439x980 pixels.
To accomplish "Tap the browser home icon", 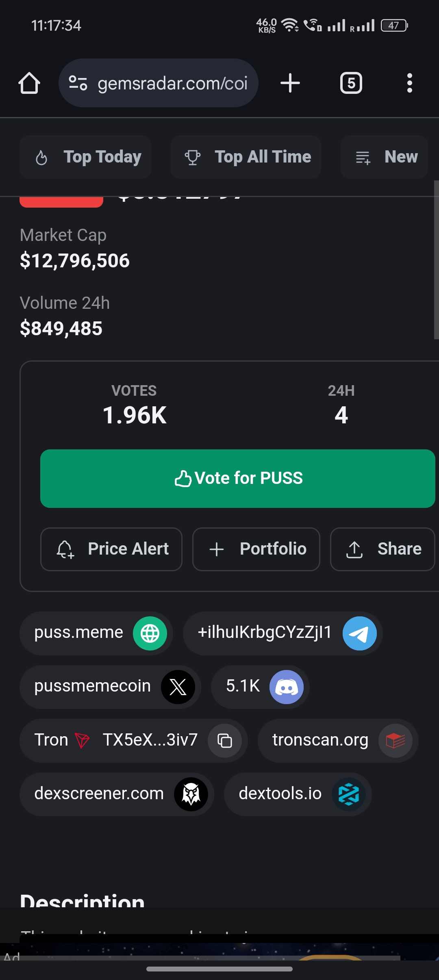I will pyautogui.click(x=29, y=83).
